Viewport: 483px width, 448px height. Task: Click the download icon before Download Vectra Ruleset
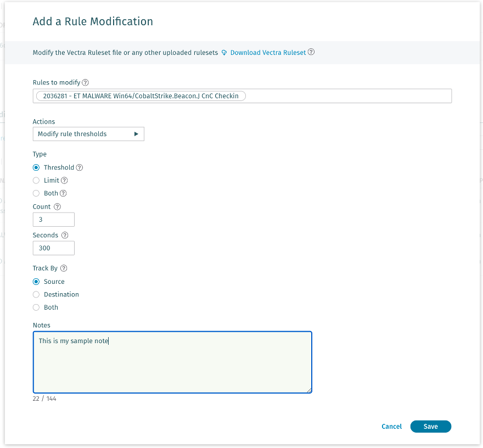[x=224, y=52]
